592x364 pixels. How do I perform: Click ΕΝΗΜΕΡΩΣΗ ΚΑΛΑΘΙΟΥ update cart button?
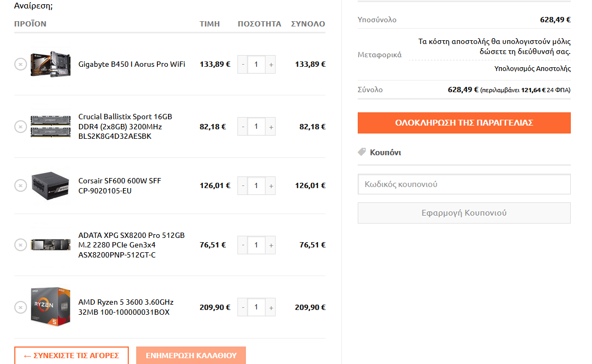tap(191, 356)
